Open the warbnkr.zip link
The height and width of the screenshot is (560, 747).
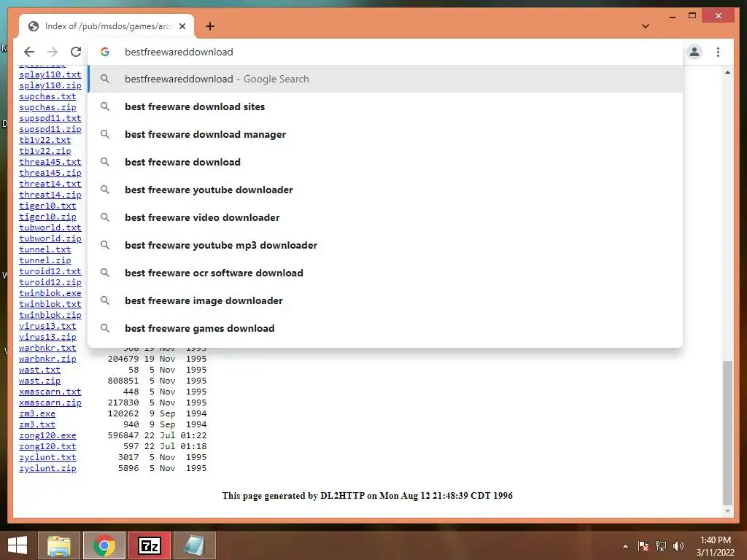click(47, 359)
